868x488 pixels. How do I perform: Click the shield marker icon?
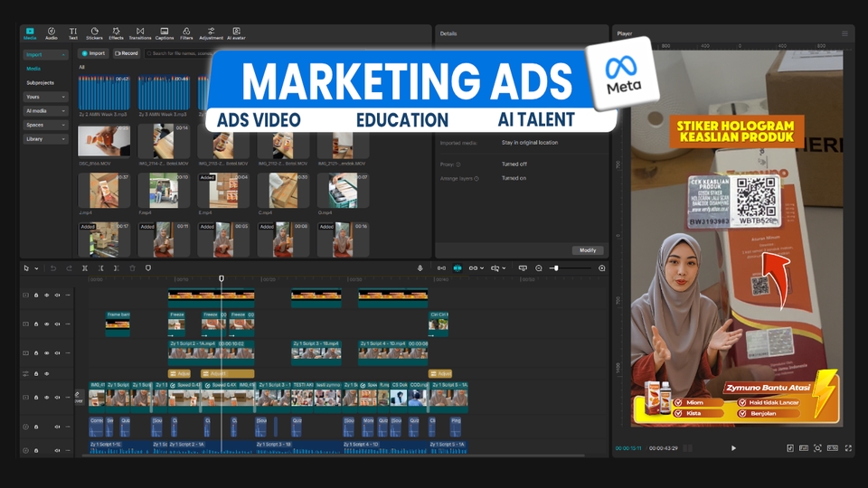tap(147, 268)
